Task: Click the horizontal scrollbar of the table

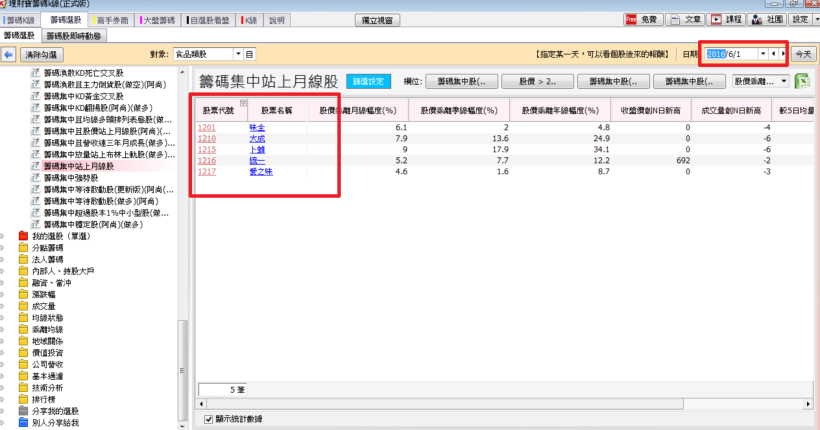Action: (x=445, y=404)
